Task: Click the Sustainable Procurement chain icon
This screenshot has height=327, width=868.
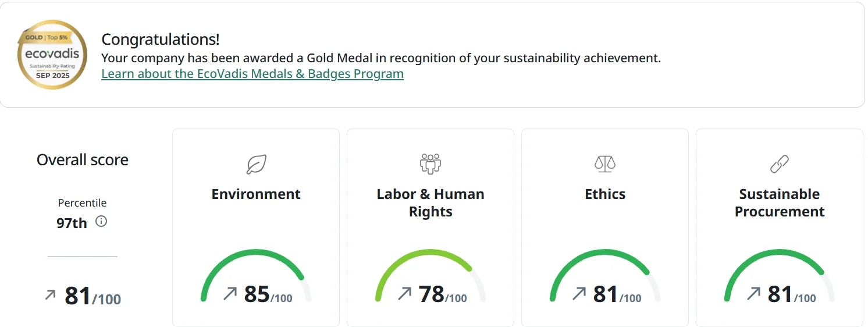Action: (780, 164)
